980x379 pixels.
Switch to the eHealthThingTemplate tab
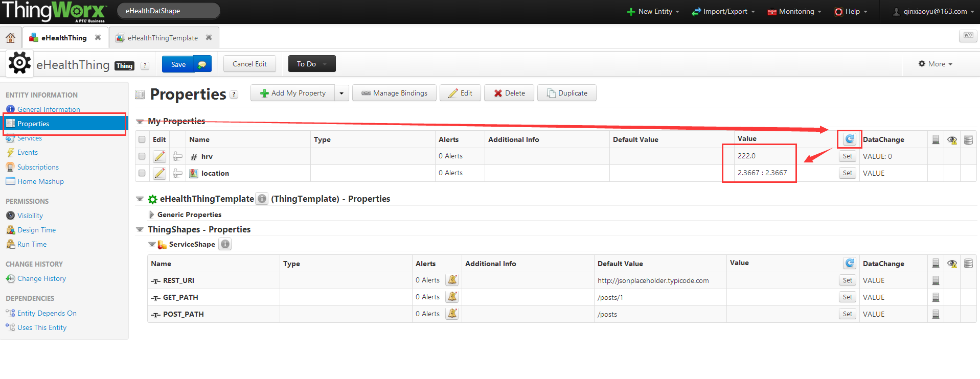click(163, 38)
